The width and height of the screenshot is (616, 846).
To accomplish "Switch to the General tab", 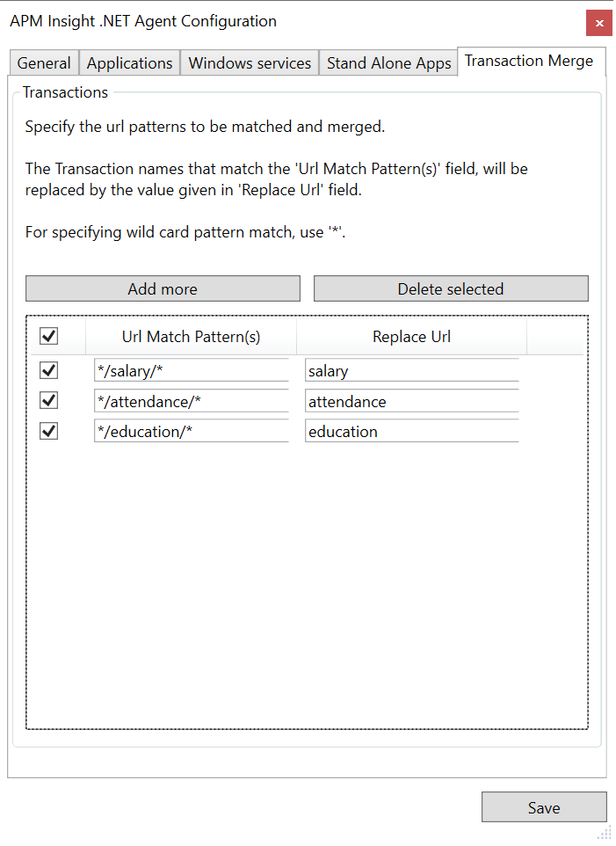I will click(43, 62).
